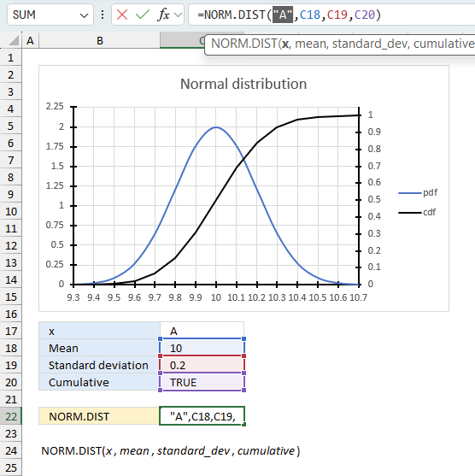Click the edited cell C22 formula text
Screen dimensions: 475x476
pos(202,416)
